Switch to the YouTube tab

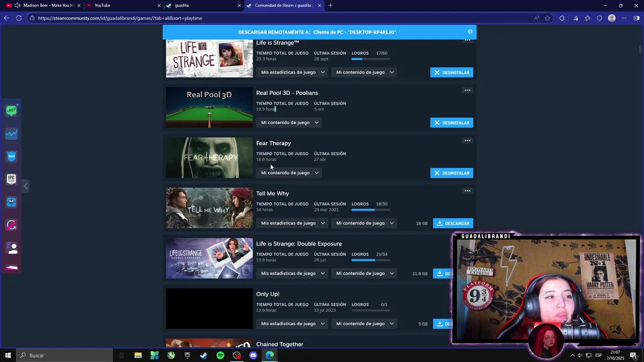(123, 6)
